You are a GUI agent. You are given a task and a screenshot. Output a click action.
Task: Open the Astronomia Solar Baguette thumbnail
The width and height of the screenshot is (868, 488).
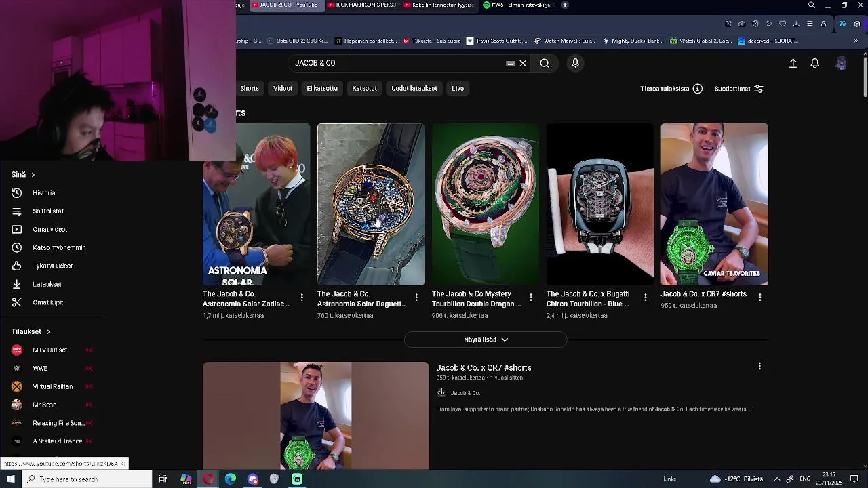coord(371,204)
